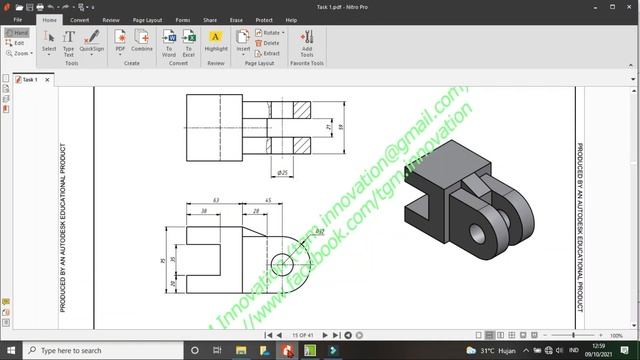Screen dimensions: 640x360
Task: Go to the Share ribbon tab
Action: pyautogui.click(x=210, y=20)
